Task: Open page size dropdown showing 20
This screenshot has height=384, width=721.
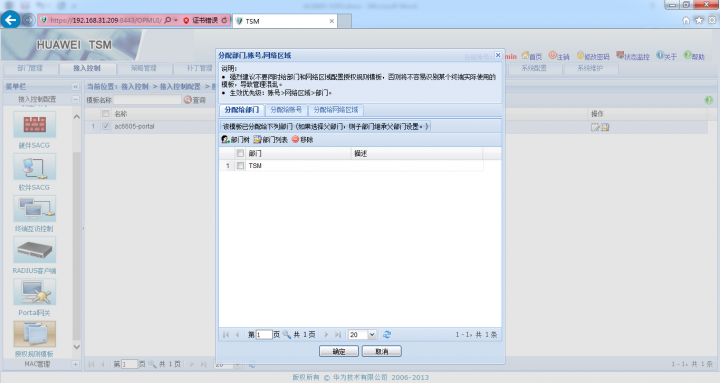Action: coord(372,334)
